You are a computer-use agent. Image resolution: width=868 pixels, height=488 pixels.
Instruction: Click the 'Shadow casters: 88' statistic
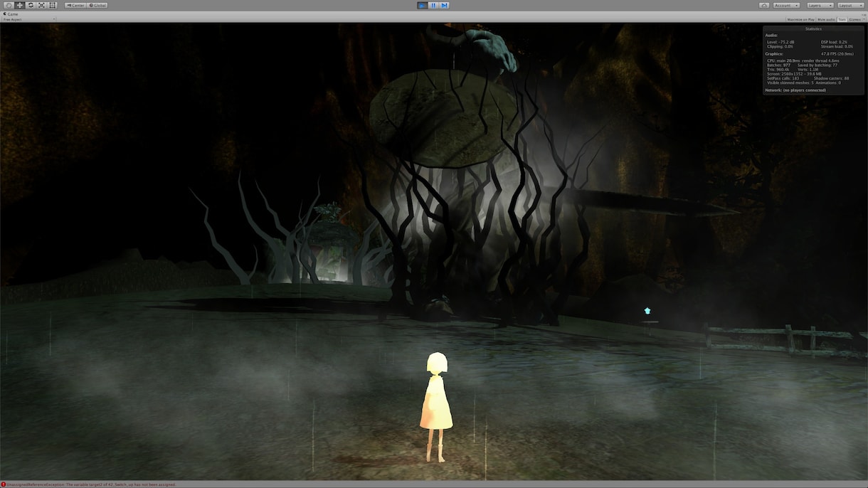pos(831,78)
